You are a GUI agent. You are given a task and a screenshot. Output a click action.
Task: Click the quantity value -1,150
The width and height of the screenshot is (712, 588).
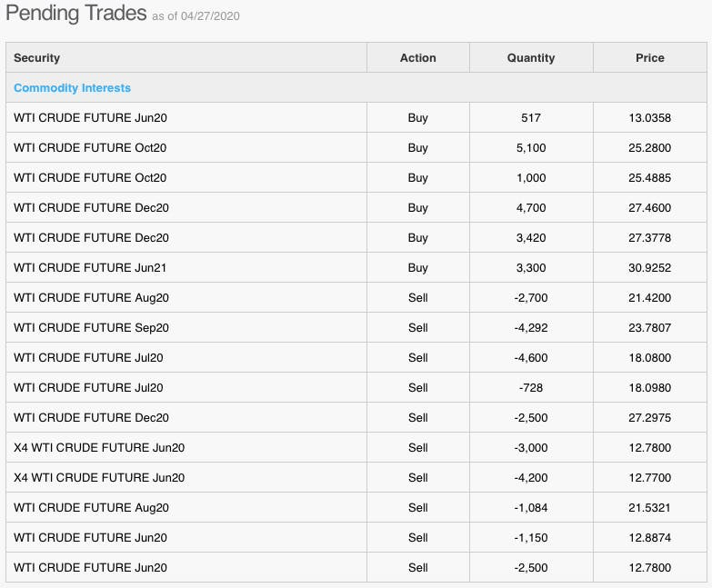531,538
